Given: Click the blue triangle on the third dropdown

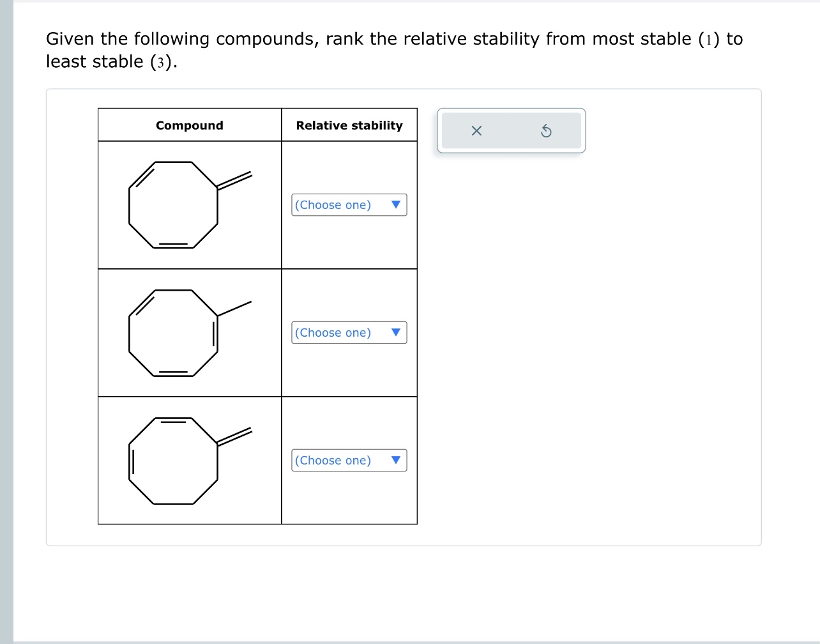Looking at the screenshot, I should tap(396, 461).
